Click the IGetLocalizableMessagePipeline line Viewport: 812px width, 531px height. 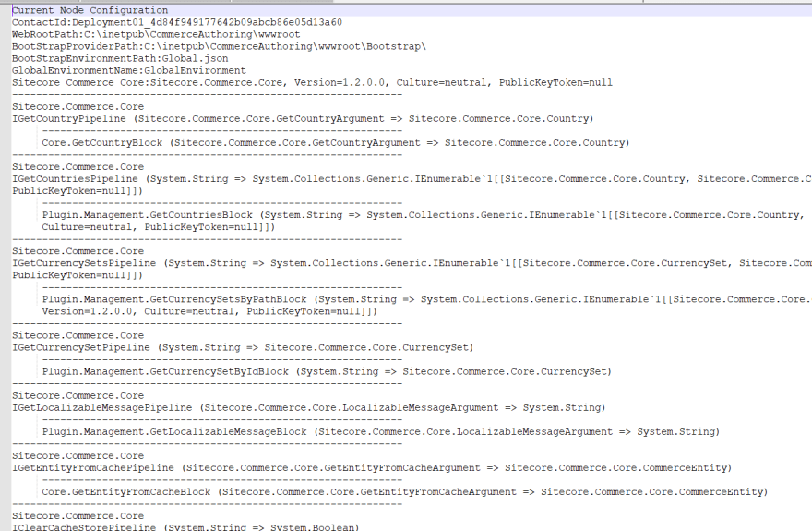308,407
